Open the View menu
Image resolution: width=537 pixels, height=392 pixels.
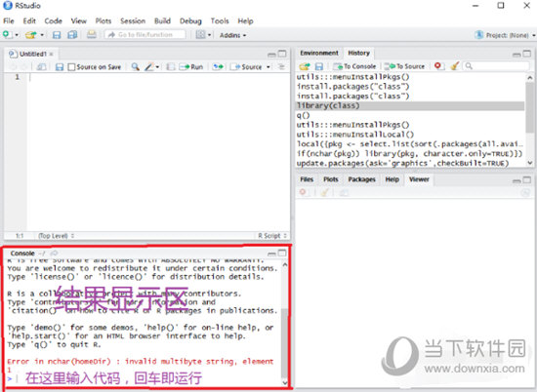point(79,20)
